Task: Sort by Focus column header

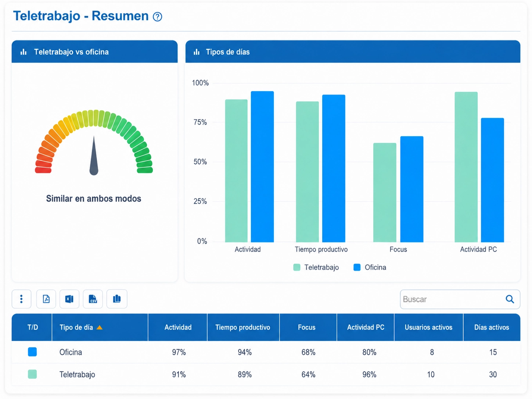Action: tap(308, 327)
